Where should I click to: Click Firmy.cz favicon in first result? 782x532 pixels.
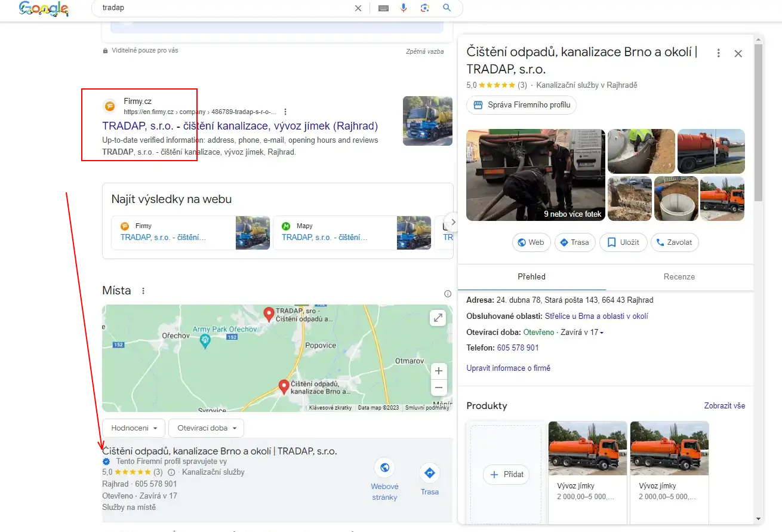tap(110, 106)
